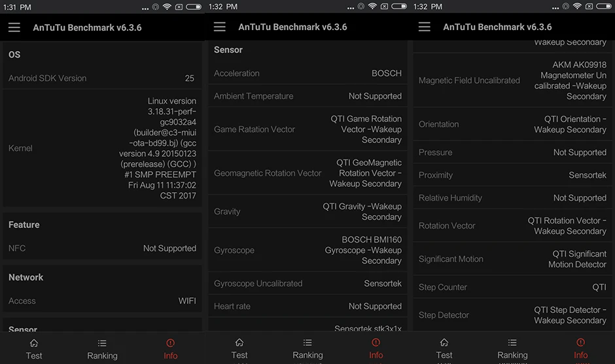Click Gyroscope Uncalibrated label
The image size is (615, 364).
(258, 283)
